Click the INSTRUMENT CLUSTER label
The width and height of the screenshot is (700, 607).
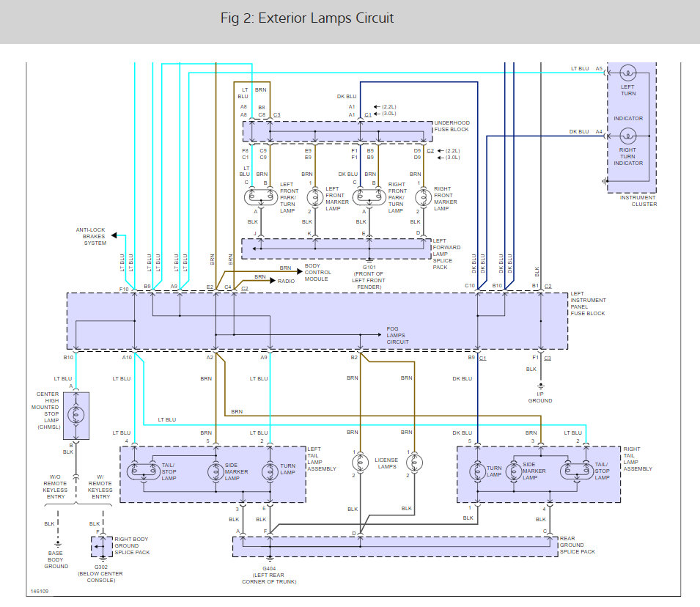click(638, 201)
